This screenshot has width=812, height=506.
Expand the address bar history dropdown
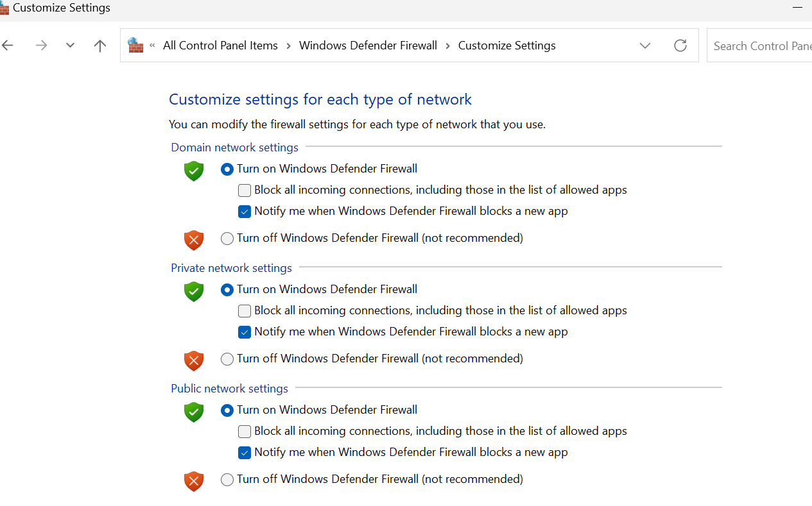645,46
